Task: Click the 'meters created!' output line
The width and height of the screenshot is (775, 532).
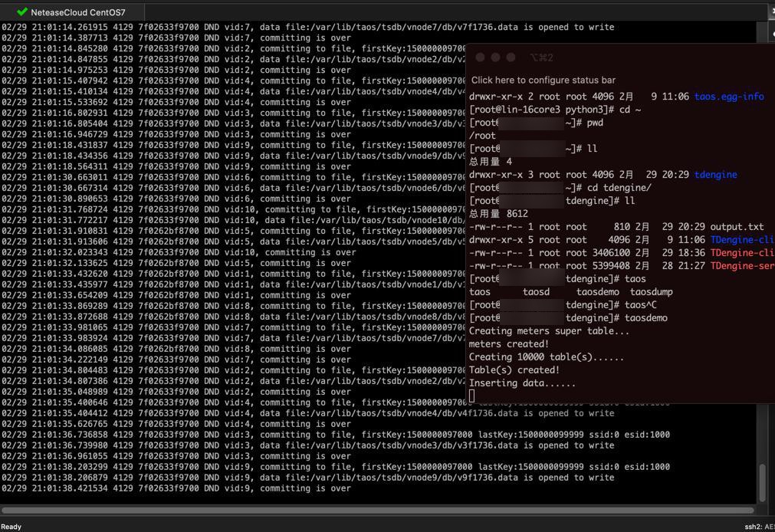Action: (x=508, y=344)
